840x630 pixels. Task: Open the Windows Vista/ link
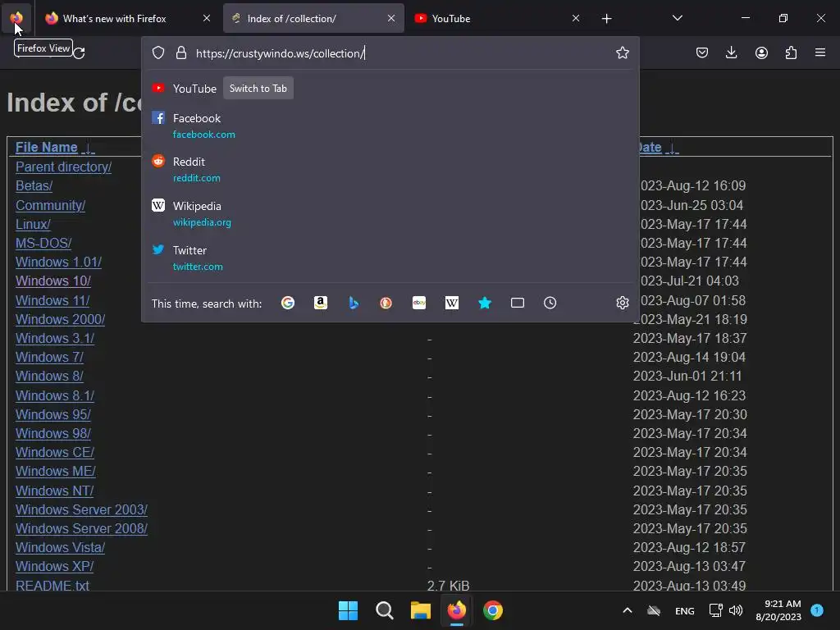(60, 548)
